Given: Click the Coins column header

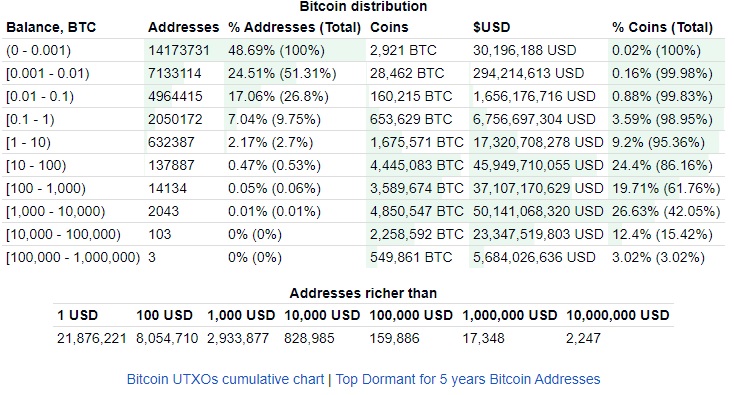Looking at the screenshot, I should [x=389, y=27].
